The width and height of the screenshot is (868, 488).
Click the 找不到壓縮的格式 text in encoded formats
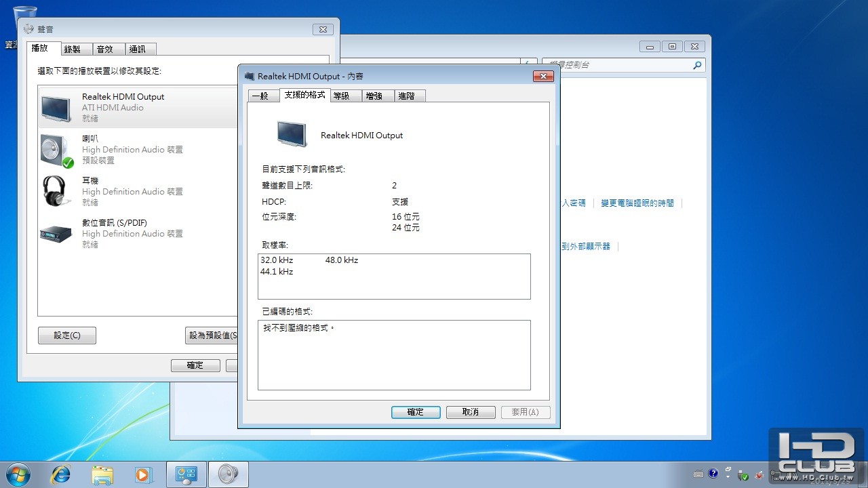point(299,328)
